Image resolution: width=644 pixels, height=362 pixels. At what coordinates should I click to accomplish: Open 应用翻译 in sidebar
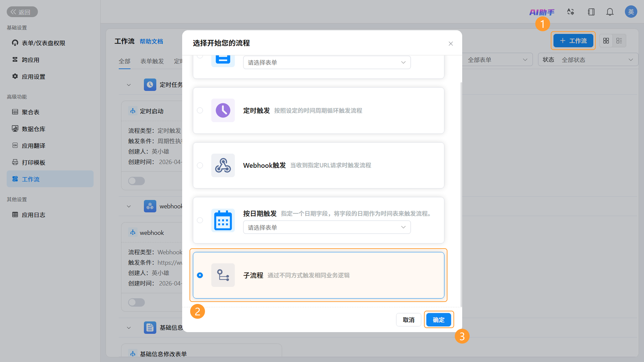coord(50,146)
